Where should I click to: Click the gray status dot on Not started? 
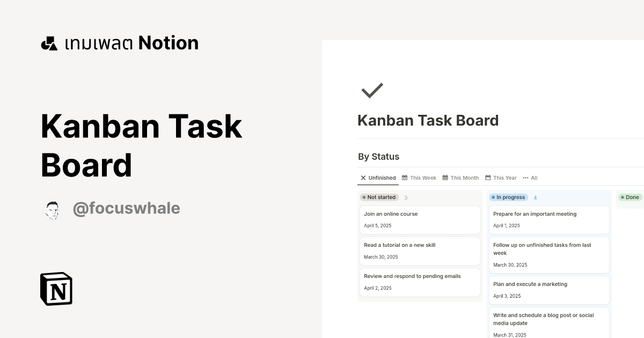[365, 197]
